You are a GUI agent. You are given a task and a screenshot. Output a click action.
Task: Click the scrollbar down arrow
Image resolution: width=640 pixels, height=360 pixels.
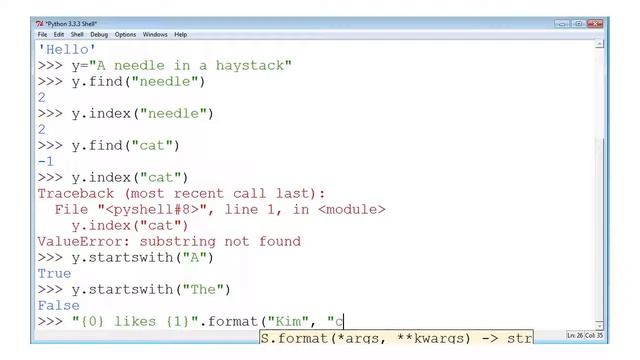point(599,325)
